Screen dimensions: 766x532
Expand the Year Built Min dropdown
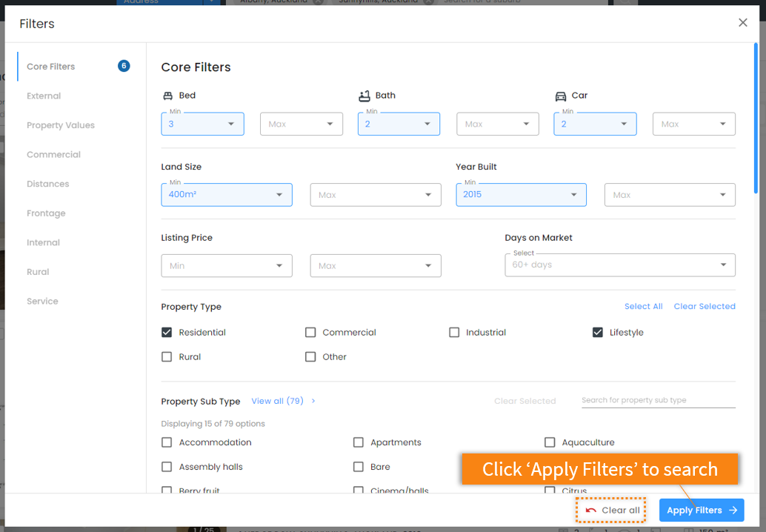(x=521, y=194)
